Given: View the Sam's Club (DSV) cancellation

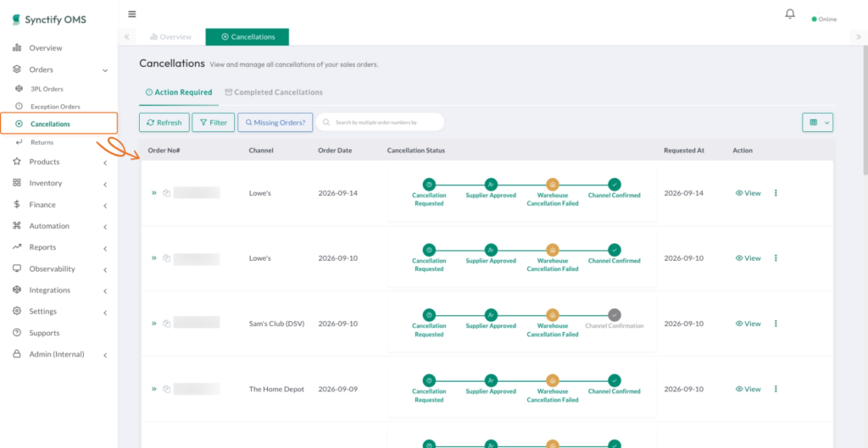Looking at the screenshot, I should (748, 324).
